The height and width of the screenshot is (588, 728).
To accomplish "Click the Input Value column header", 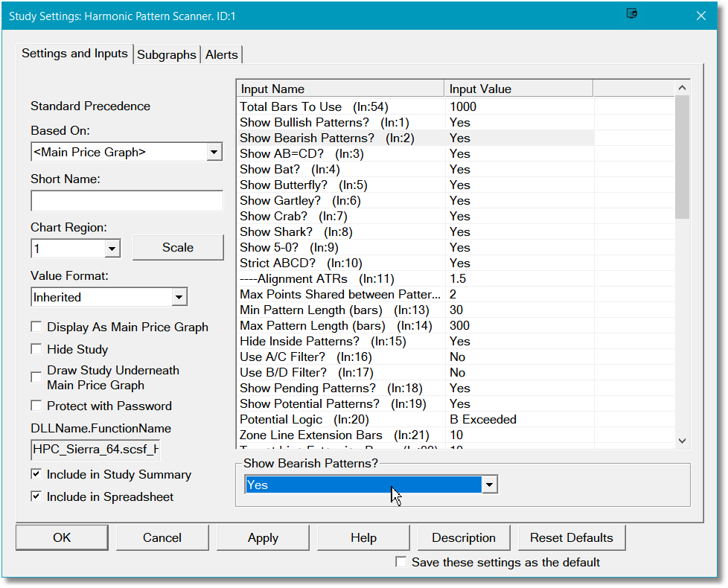I will (519, 89).
